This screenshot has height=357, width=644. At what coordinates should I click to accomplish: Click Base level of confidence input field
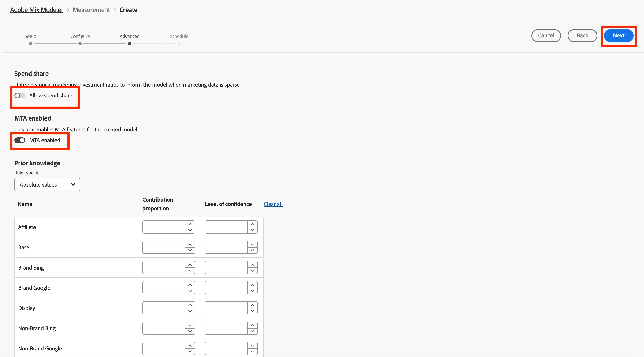click(226, 247)
